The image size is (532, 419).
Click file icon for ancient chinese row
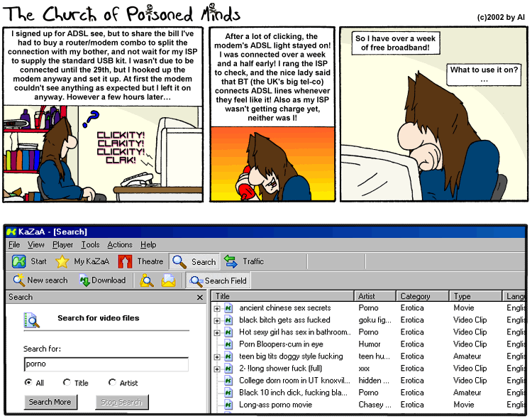coord(228,308)
